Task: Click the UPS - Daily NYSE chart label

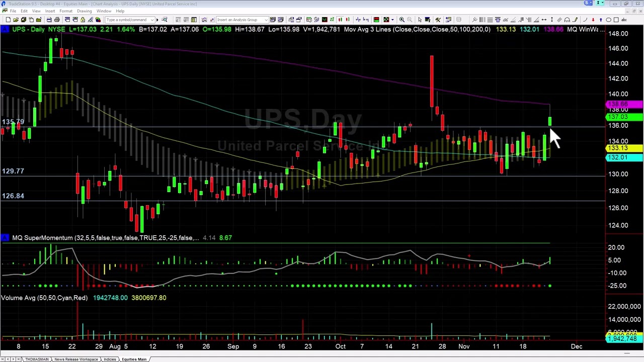Action: pos(39,29)
